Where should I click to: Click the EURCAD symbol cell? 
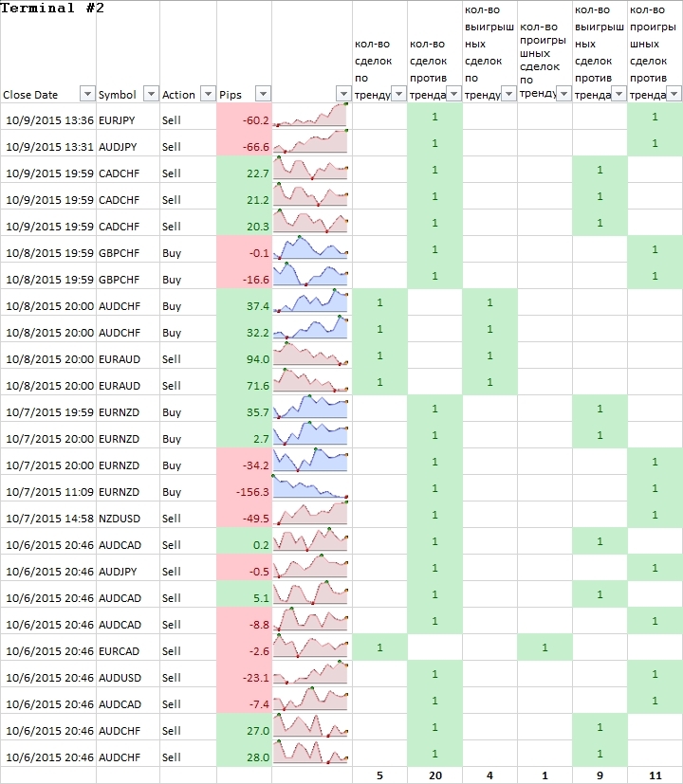point(128,647)
